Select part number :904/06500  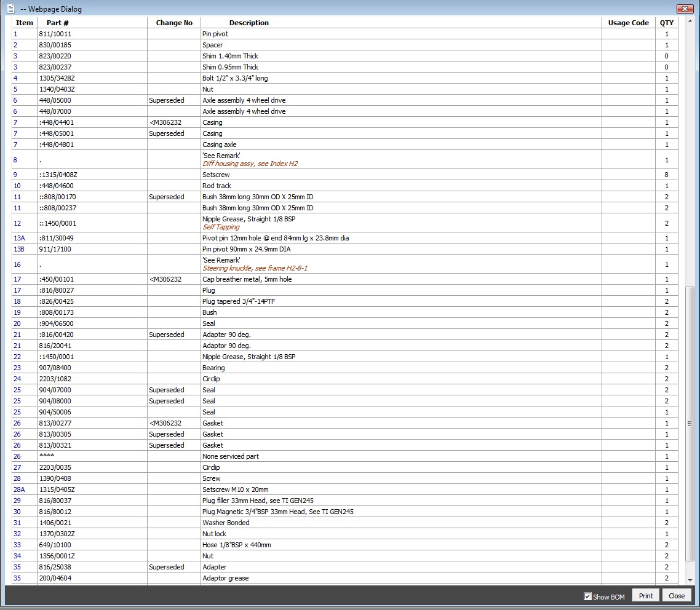(56, 323)
